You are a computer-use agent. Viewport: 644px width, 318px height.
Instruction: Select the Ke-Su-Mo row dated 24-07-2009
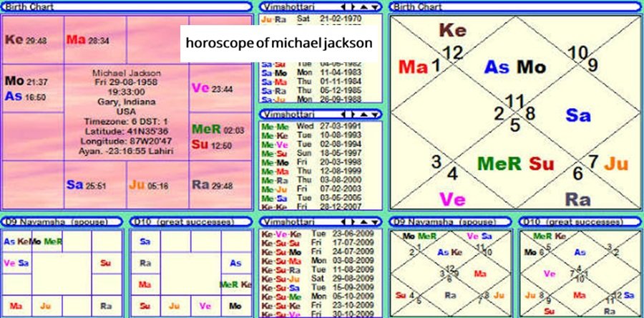(x=318, y=252)
